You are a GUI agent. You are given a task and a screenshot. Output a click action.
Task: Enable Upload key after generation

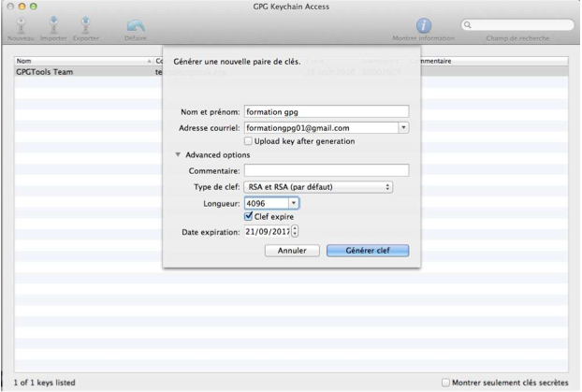pyautogui.click(x=248, y=141)
